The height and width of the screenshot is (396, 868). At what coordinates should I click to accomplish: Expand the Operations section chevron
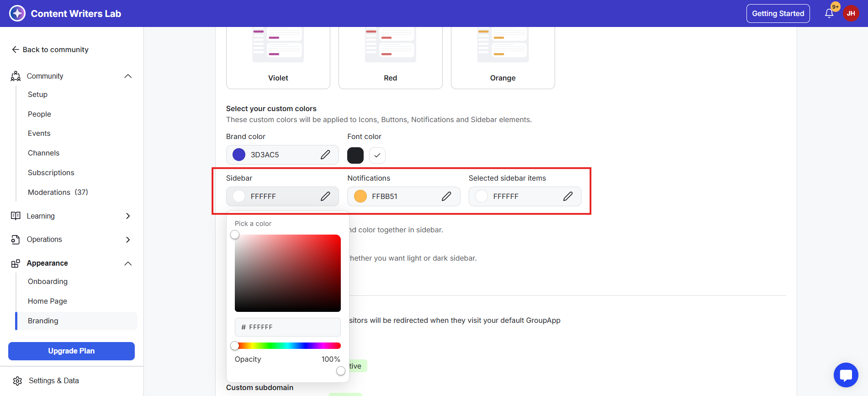[128, 240]
